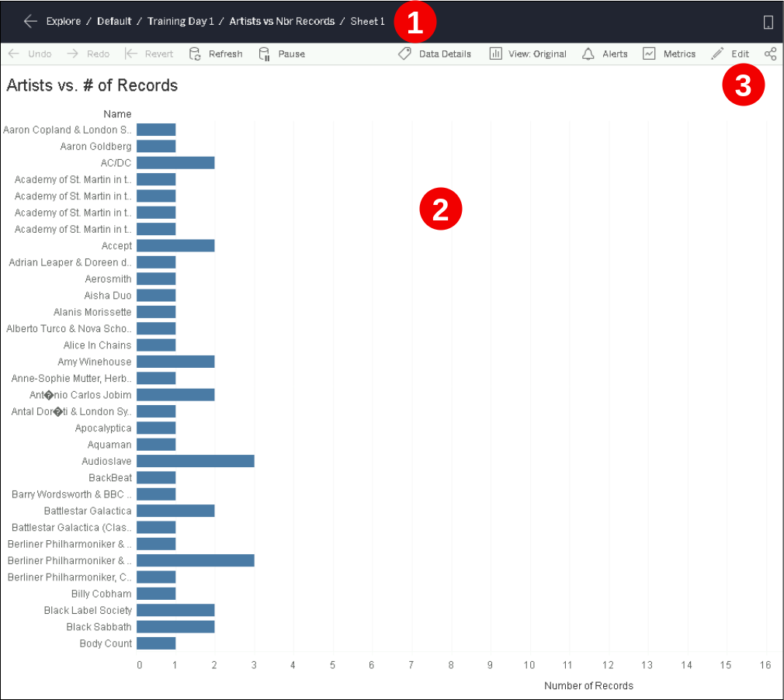Click the Anne-Sophie Mutter, Herb.. label
The width and height of the screenshot is (784, 700).
click(71, 378)
